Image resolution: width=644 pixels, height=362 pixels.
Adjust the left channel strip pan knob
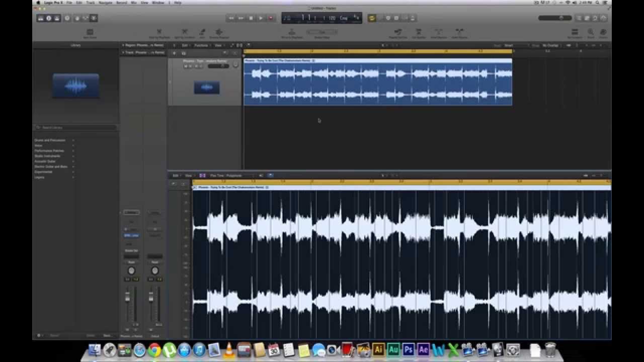(x=131, y=270)
